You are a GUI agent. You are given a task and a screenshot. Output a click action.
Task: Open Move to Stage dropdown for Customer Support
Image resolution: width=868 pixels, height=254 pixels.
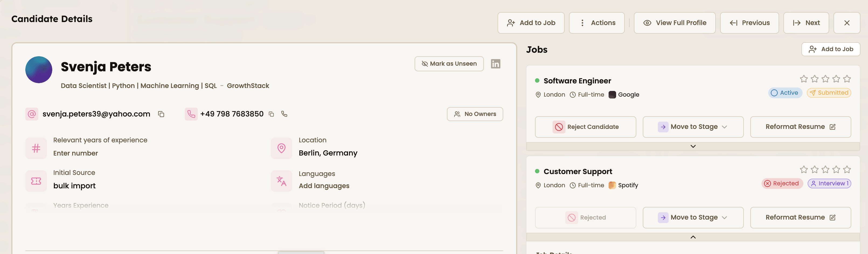tap(693, 217)
